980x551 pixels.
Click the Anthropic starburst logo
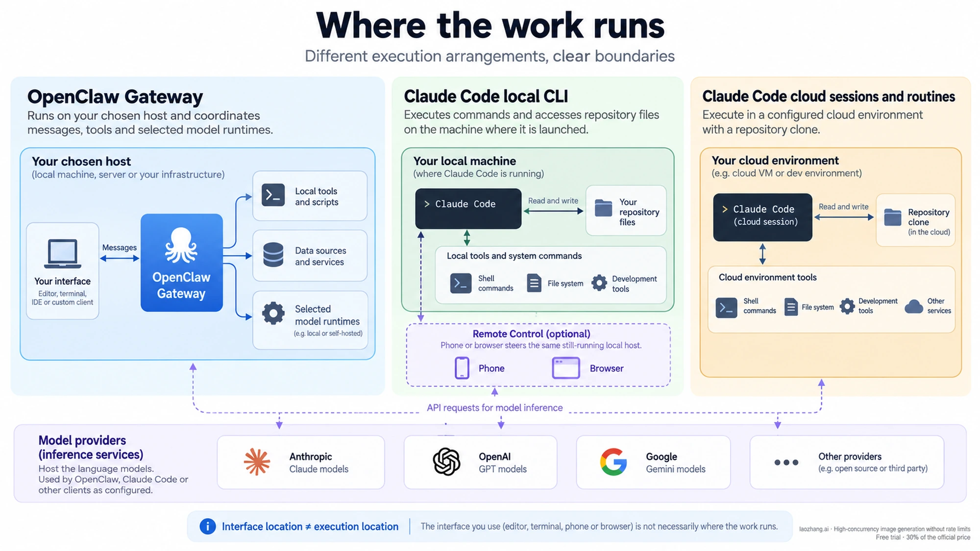click(257, 462)
